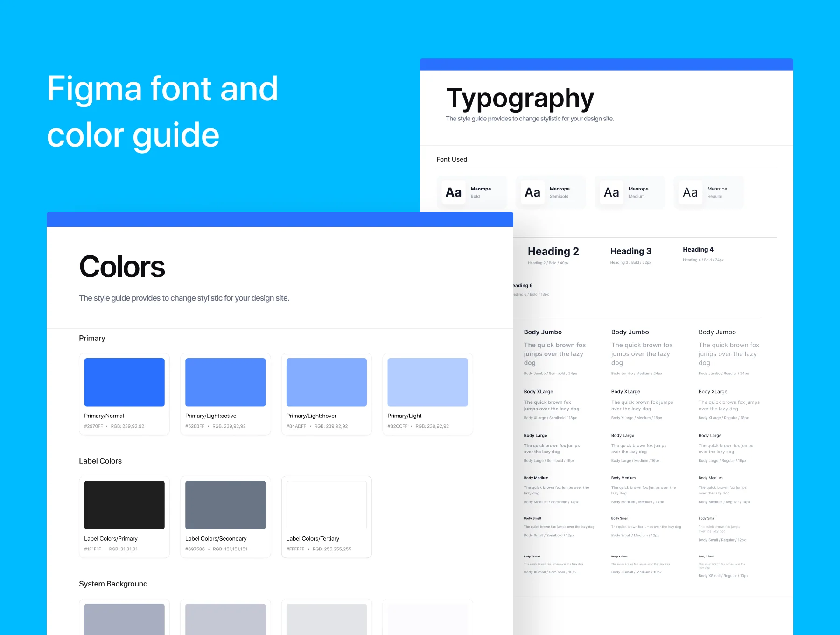The width and height of the screenshot is (840, 635).
Task: Click the '#FFFFFF' hex value
Action: click(295, 549)
